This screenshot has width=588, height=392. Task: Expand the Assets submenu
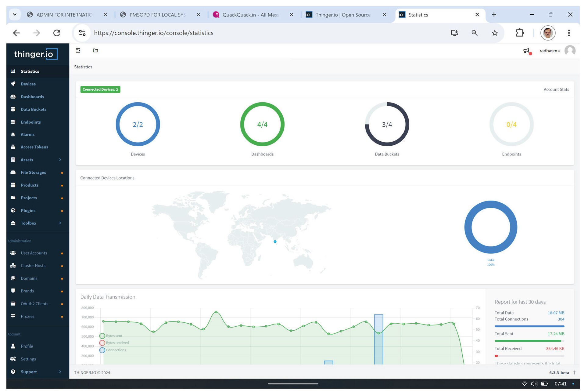pos(60,160)
